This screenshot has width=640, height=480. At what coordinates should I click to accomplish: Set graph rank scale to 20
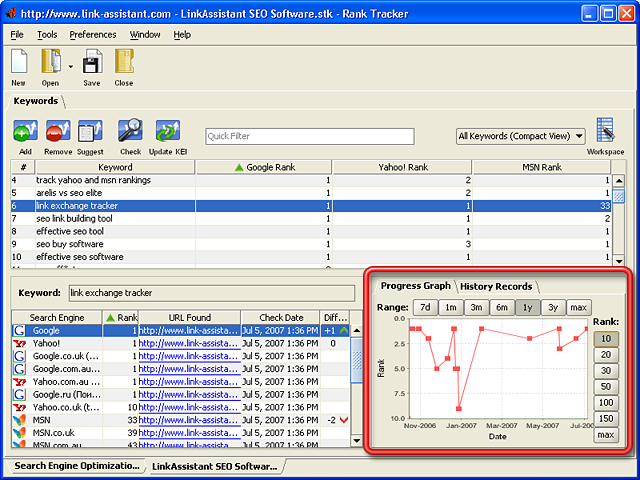click(606, 355)
